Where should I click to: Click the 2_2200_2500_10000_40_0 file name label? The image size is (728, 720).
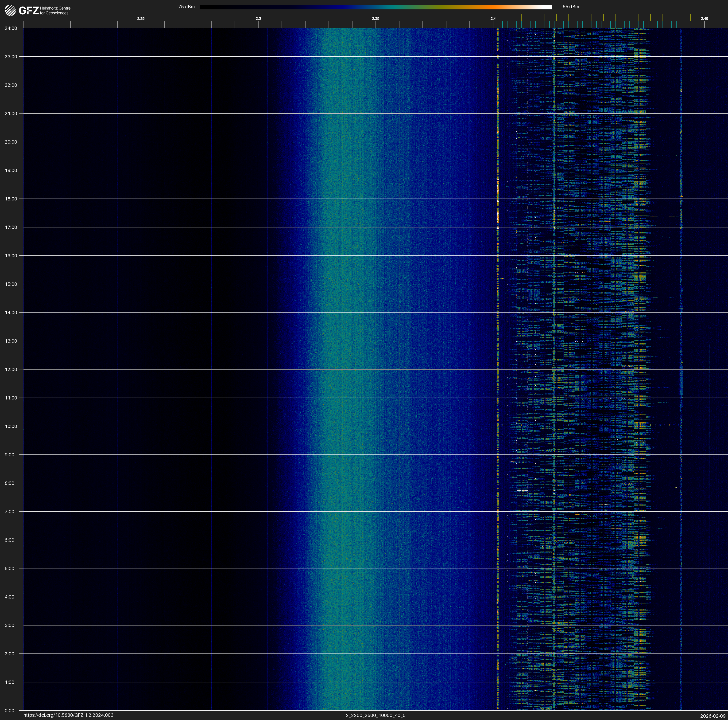pyautogui.click(x=375, y=715)
